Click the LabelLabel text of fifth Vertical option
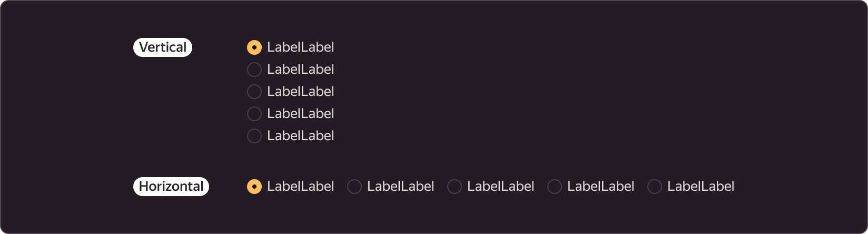Screen dimensions: 868x234 tap(301, 136)
